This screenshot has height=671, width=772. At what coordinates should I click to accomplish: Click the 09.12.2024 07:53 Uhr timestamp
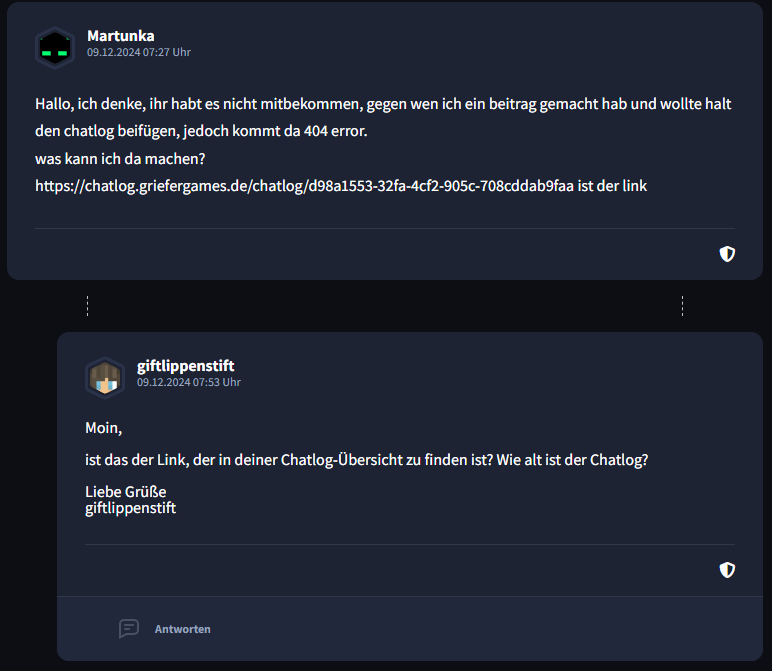click(189, 382)
